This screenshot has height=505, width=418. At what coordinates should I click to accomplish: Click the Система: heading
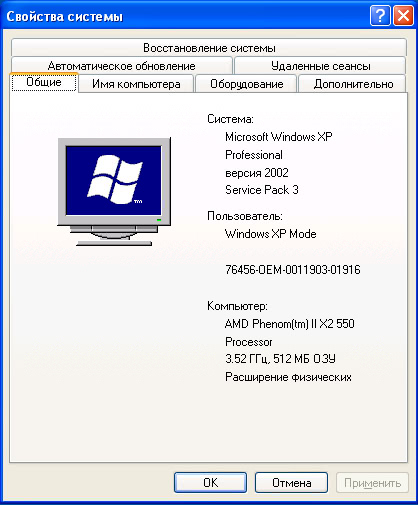(x=230, y=119)
